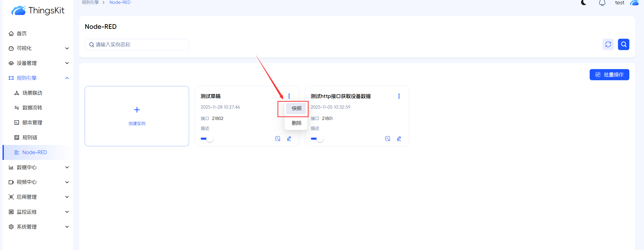
Task: Open more options on 测试http接口获取设备数据 card
Action: pos(399,96)
